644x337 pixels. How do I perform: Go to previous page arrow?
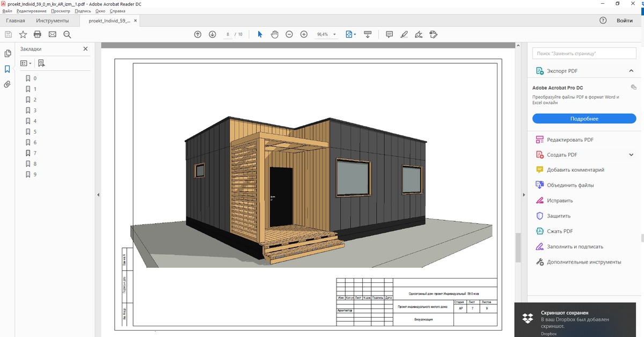(x=197, y=34)
